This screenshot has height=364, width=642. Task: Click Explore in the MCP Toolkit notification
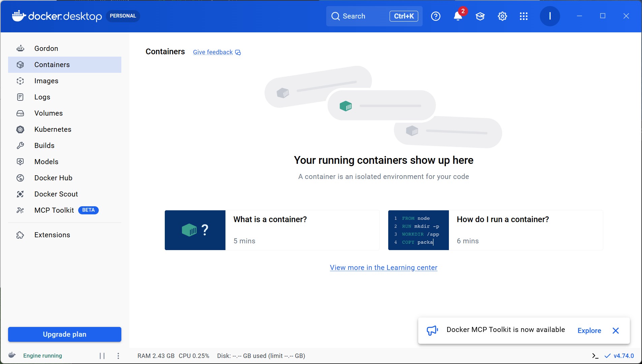589,331
